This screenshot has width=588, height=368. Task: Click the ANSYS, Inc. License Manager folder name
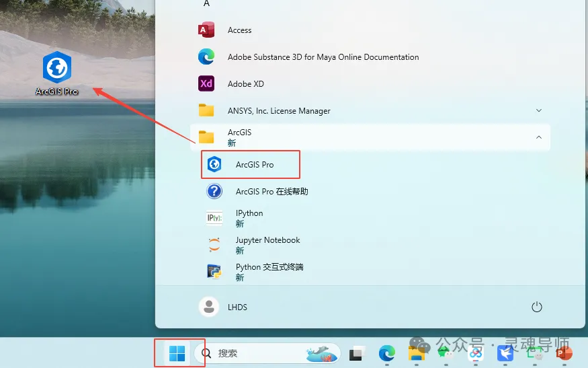coord(279,111)
